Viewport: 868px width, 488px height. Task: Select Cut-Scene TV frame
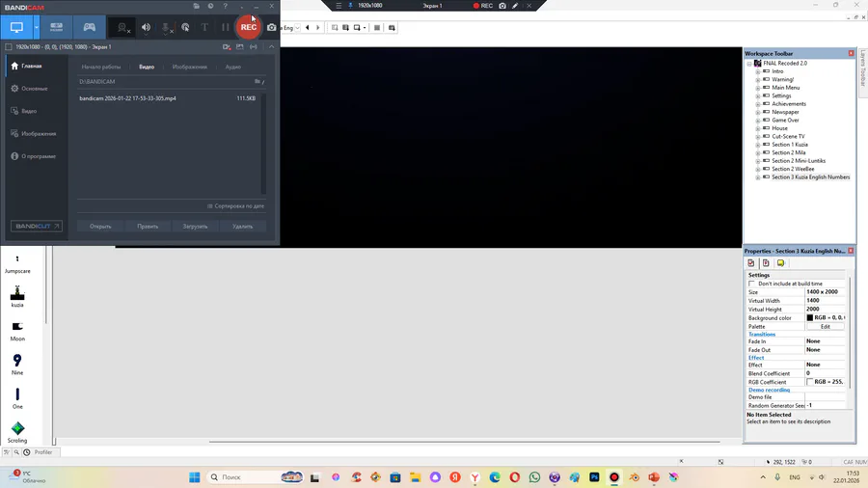(x=788, y=136)
